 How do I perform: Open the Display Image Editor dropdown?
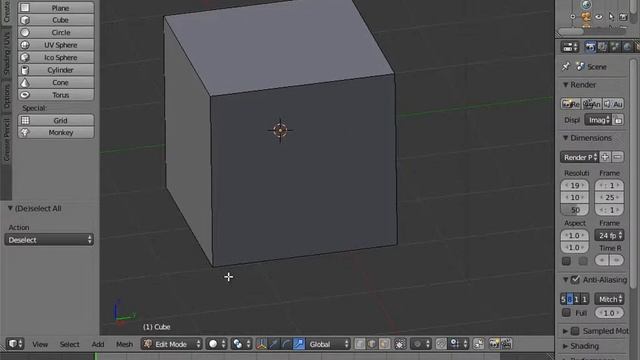598,120
